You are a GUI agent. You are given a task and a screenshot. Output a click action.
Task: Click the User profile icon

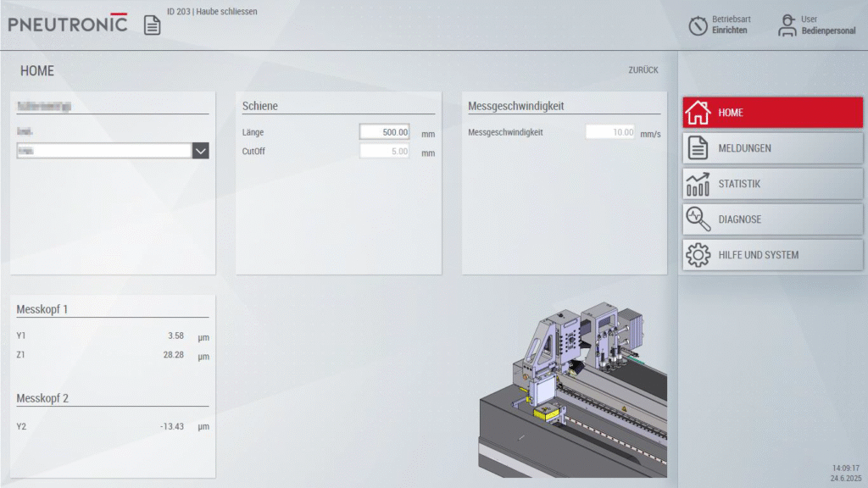pyautogui.click(x=787, y=25)
